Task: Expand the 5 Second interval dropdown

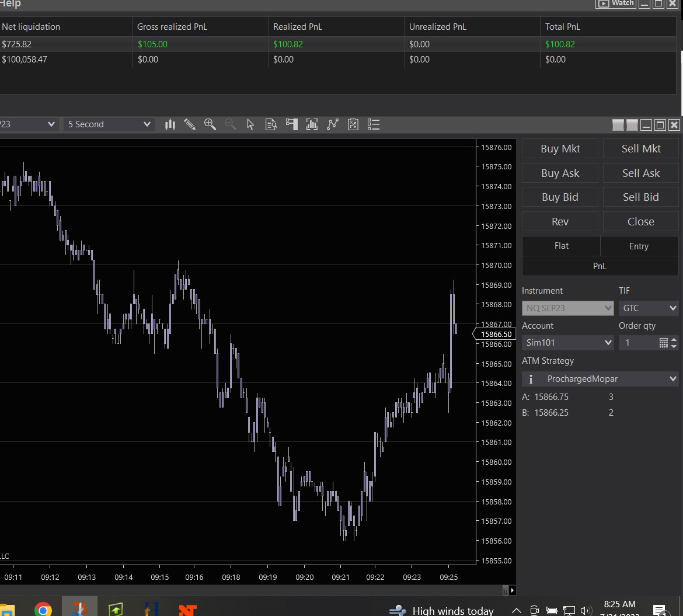Action: pyautogui.click(x=109, y=124)
